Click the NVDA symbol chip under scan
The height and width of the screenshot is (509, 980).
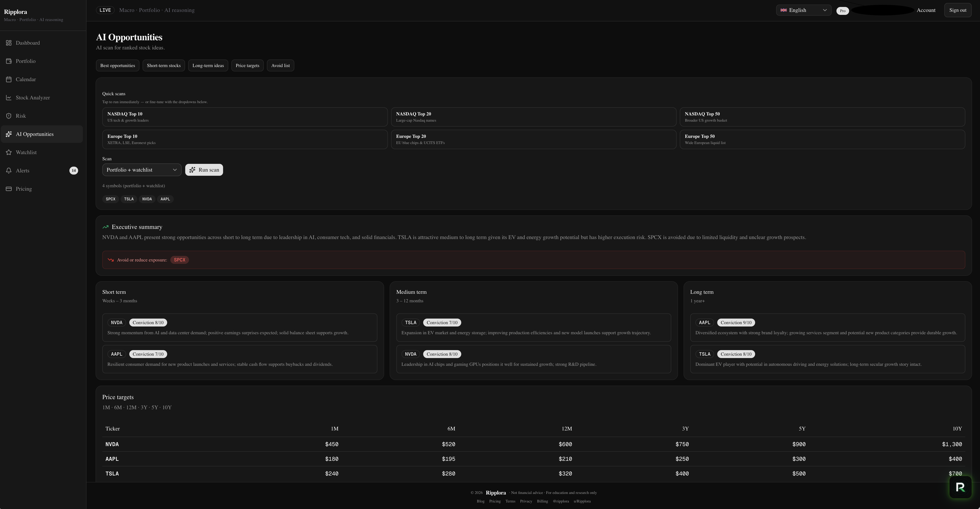(x=147, y=199)
